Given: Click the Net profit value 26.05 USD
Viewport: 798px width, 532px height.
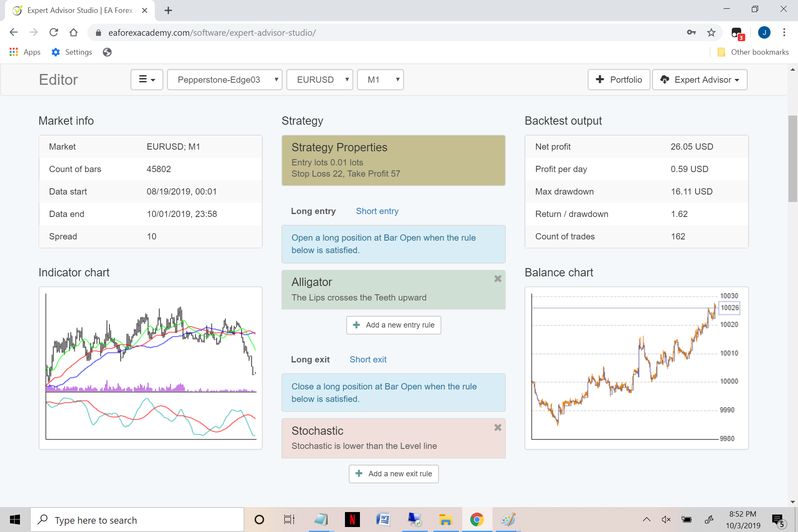Looking at the screenshot, I should point(692,147).
